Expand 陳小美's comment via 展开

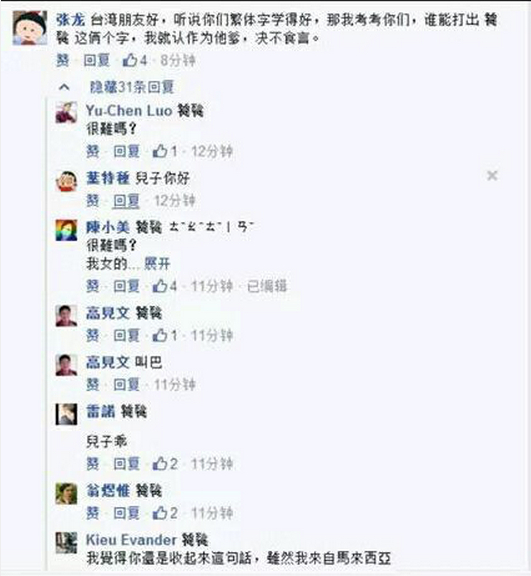pyautogui.click(x=157, y=263)
